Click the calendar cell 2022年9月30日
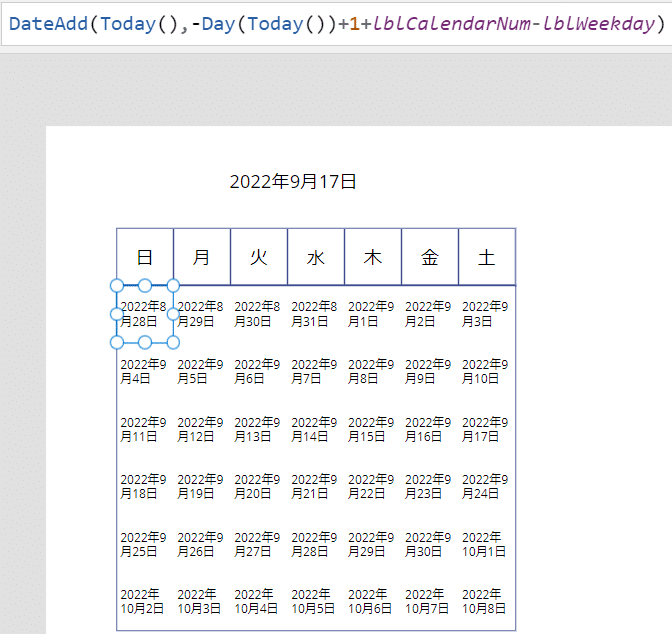Viewport: 672px width, 634px height. 430,544
